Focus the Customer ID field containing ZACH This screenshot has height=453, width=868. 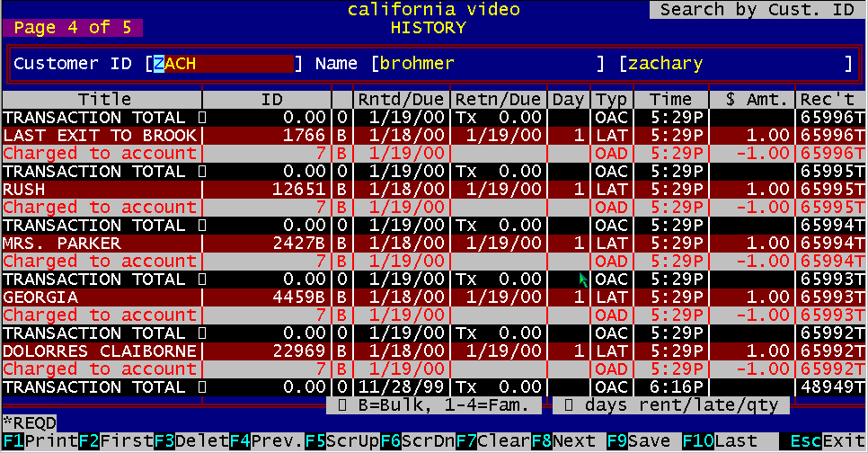pyautogui.click(x=223, y=64)
